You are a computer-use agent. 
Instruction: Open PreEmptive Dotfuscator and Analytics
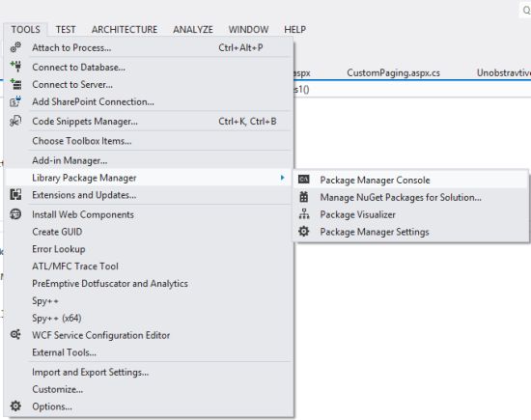tap(149, 284)
